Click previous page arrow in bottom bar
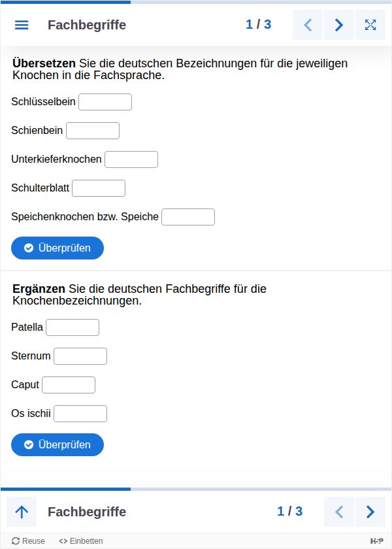The height and width of the screenshot is (549, 392). (x=339, y=512)
